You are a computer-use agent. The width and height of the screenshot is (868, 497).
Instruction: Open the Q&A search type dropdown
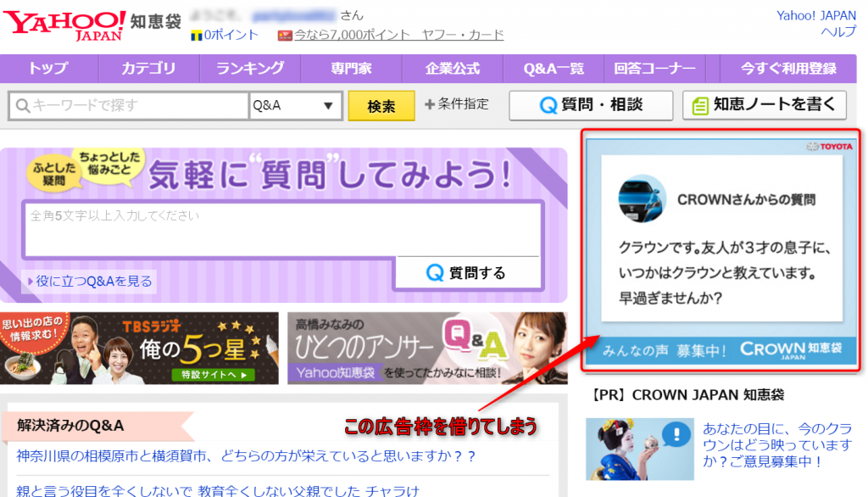point(295,106)
